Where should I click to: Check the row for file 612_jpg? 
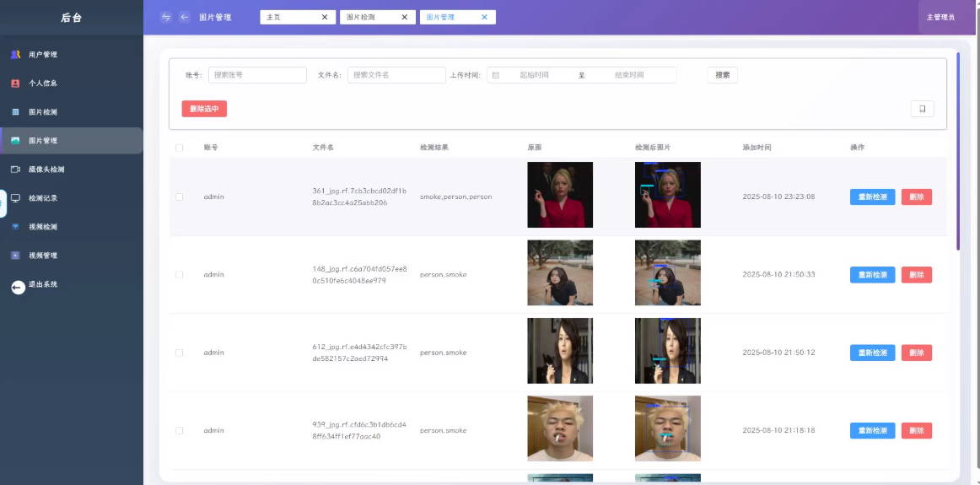[180, 353]
